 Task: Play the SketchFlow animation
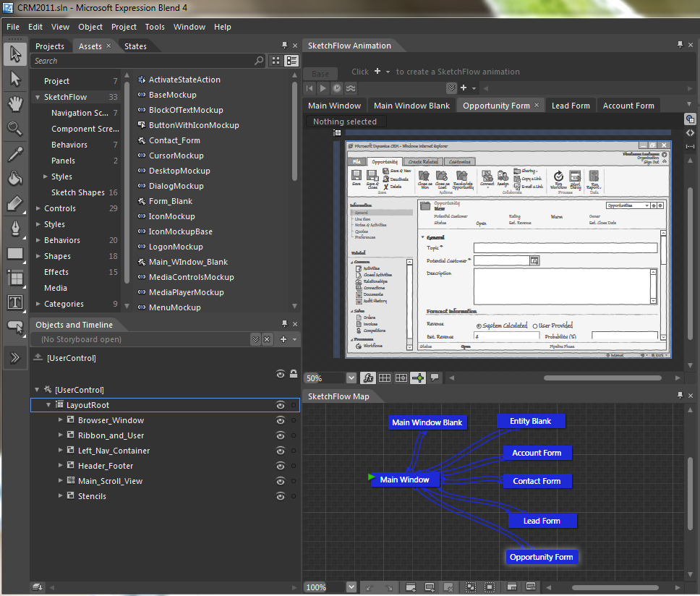click(x=323, y=88)
